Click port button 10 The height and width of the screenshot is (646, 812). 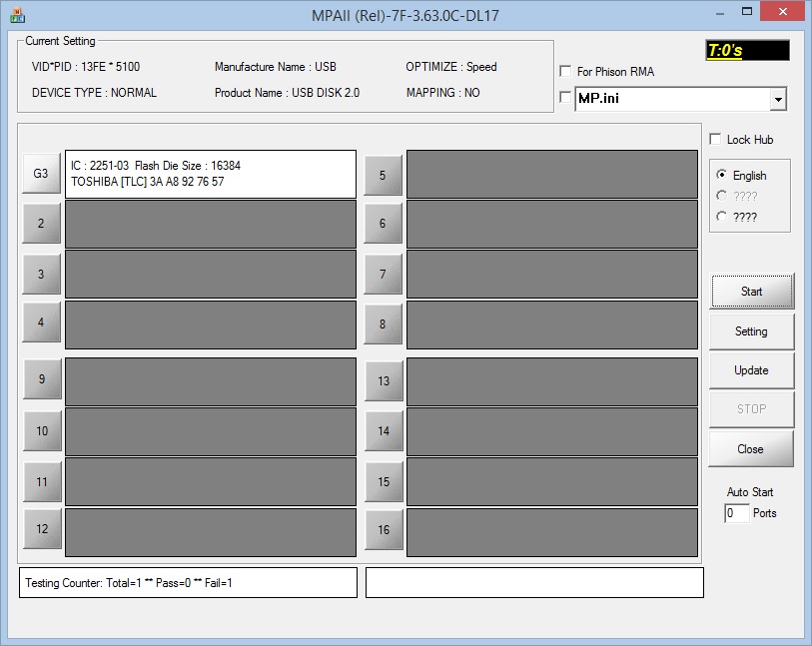(42, 430)
